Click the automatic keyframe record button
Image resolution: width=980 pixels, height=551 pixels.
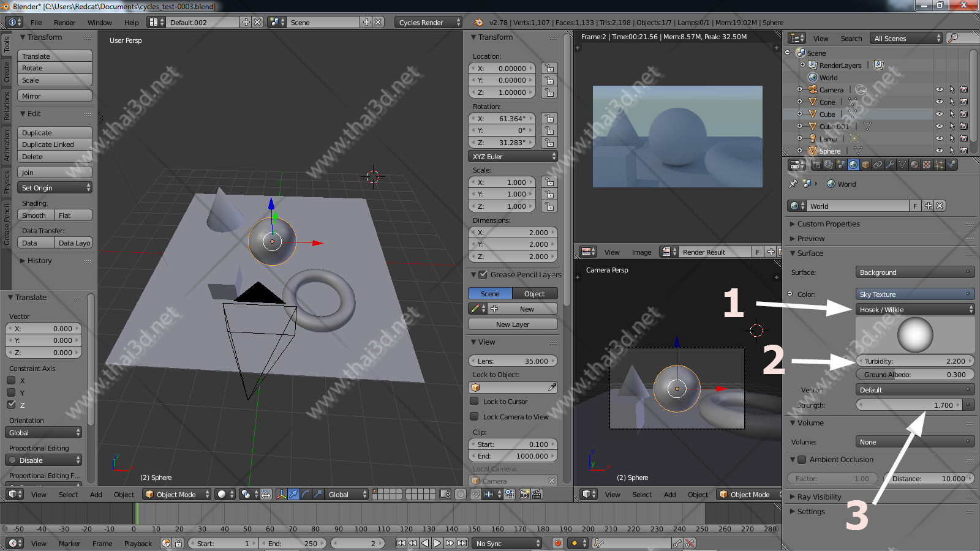(557, 543)
